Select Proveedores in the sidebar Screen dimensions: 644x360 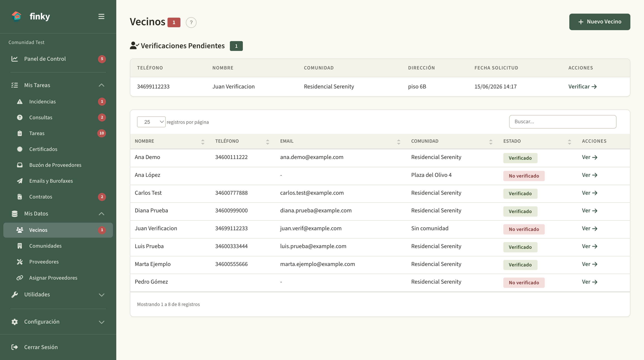coord(58,262)
